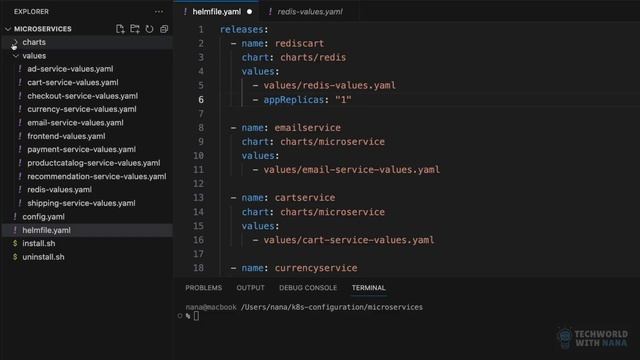Image resolution: width=640 pixels, height=360 pixels.
Task: Collapse all folders in Explorer
Action: (x=164, y=29)
